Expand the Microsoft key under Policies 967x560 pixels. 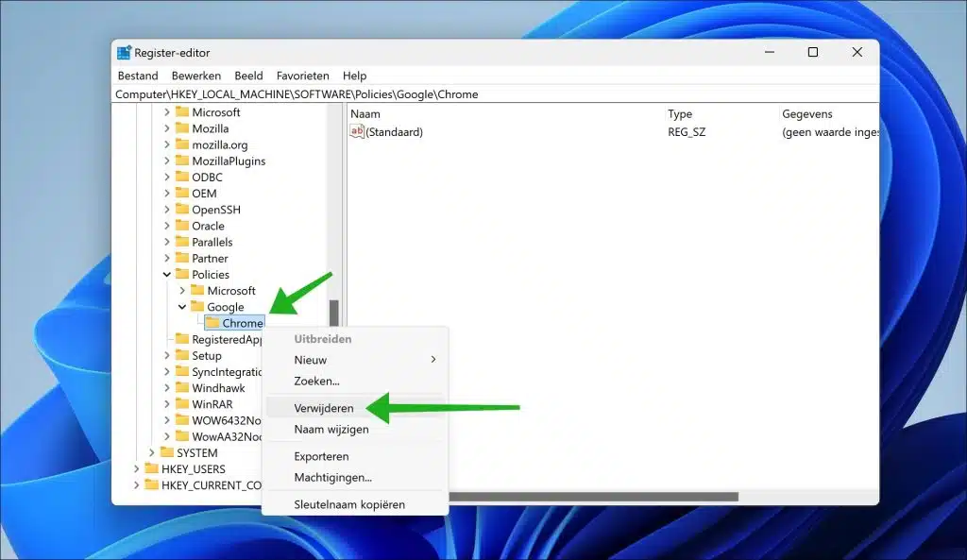(182, 291)
